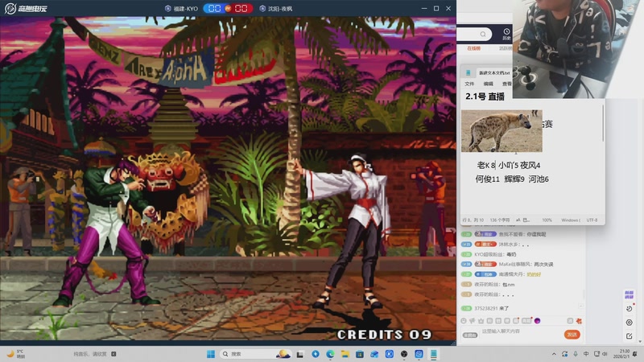644x362 pixels.
Task: Click the purple grid icon in the side toolbar
Action: [629, 294]
